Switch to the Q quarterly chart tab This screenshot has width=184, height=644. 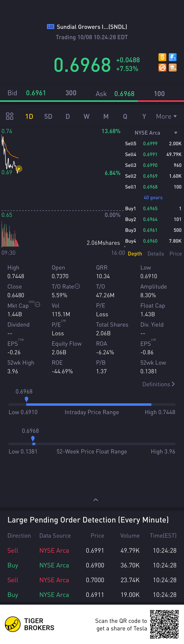click(x=125, y=116)
